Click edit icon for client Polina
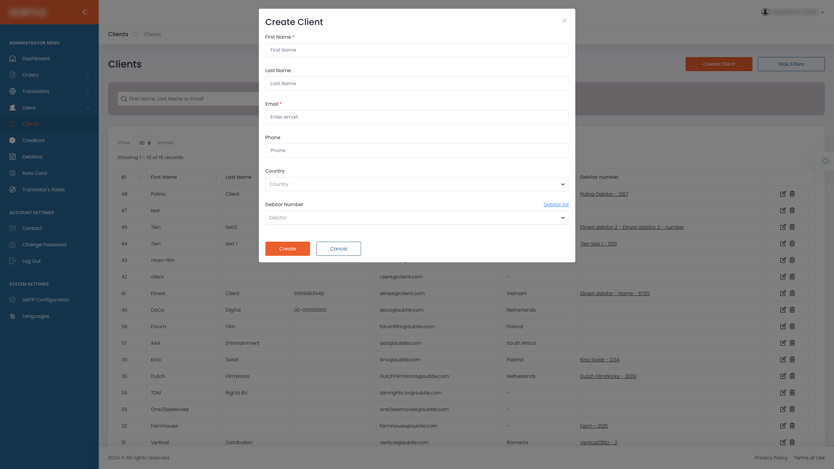Image resolution: width=834 pixels, height=469 pixels. point(783,194)
